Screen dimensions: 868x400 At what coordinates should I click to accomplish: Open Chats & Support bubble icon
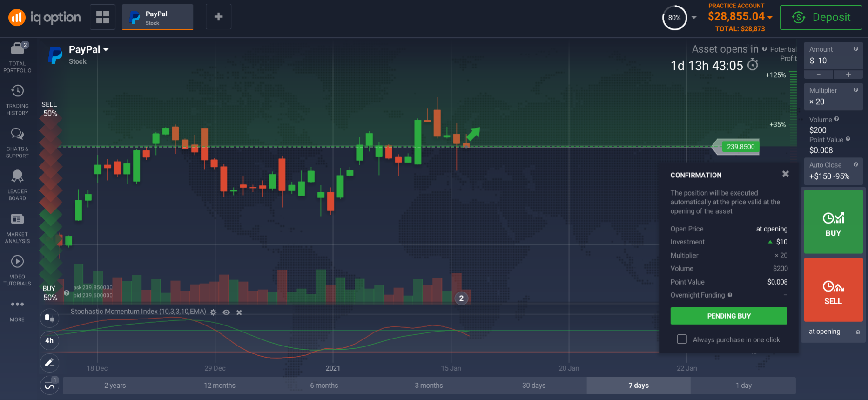[17, 134]
